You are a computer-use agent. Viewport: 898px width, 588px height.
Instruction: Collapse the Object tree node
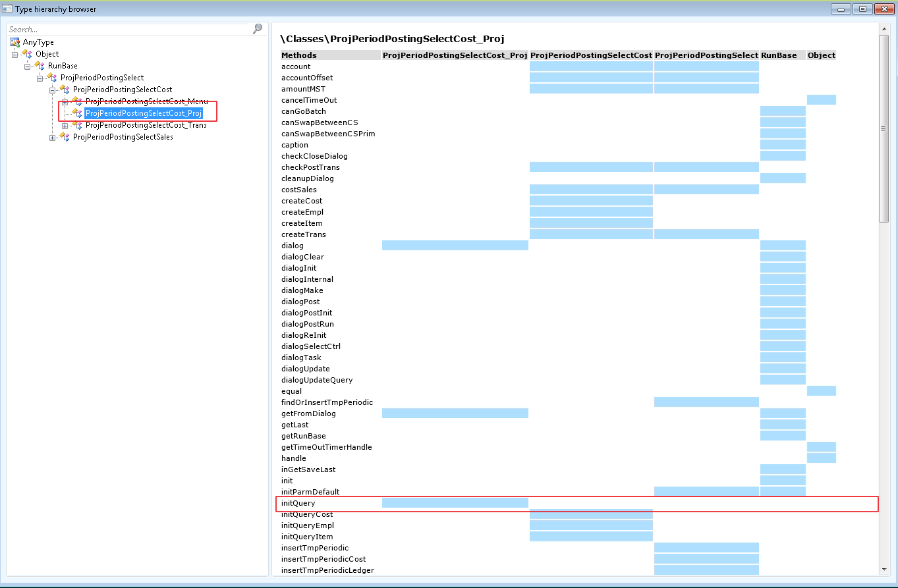[x=14, y=54]
